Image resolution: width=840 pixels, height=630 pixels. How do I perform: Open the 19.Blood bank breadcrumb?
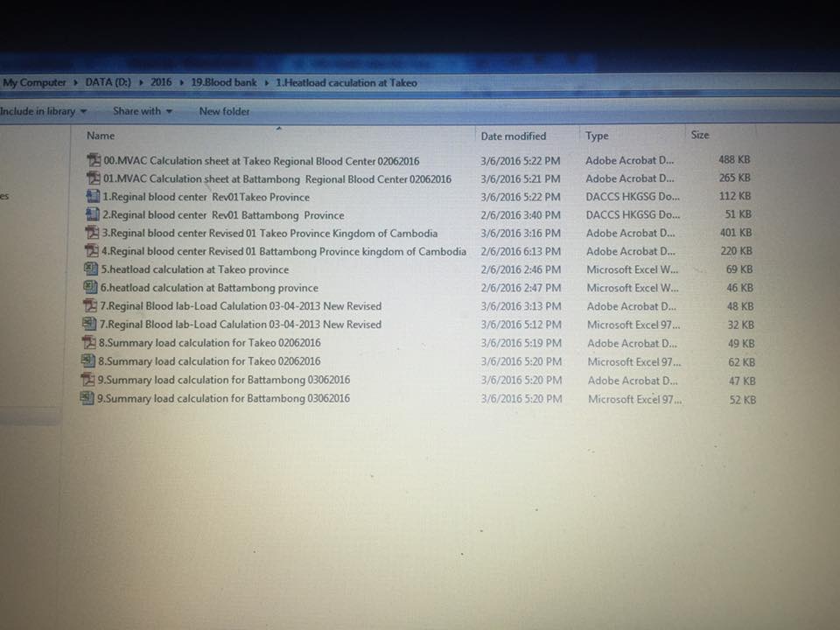[x=224, y=82]
